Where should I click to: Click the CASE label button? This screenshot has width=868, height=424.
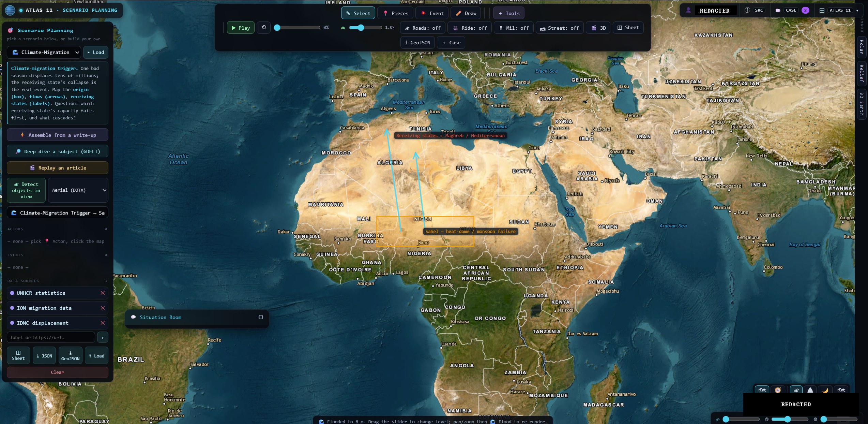(791, 10)
